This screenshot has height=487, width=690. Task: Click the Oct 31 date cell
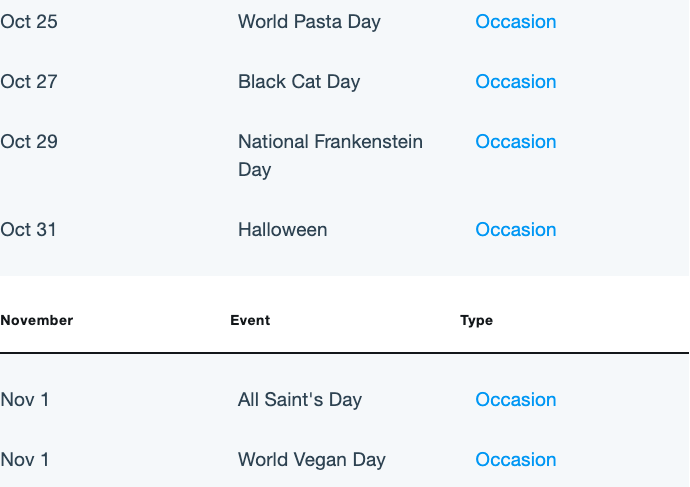29,230
